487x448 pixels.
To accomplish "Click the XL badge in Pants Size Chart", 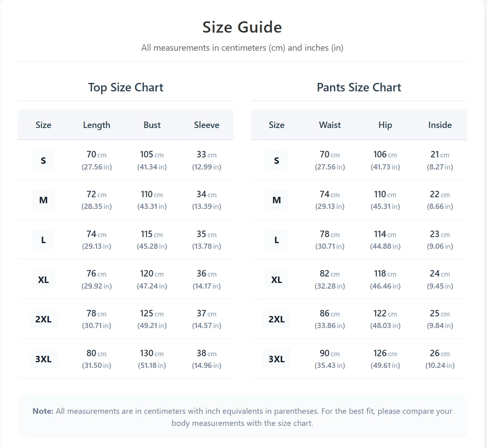I will (277, 280).
